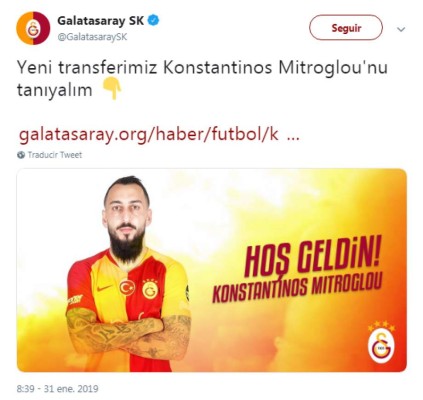The width and height of the screenshot is (423, 400).
Task: Expand the truncated link ellipsis
Action: [x=293, y=137]
